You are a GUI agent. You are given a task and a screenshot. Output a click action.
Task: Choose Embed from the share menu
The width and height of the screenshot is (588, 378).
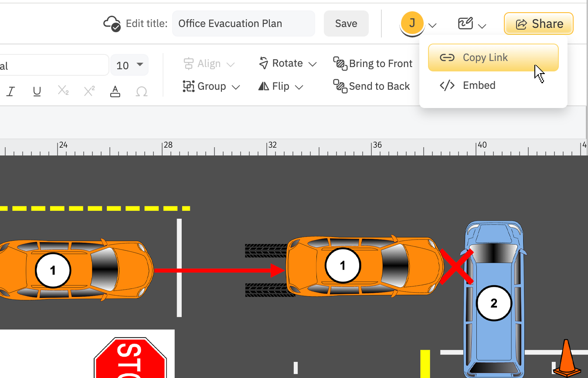tap(479, 85)
